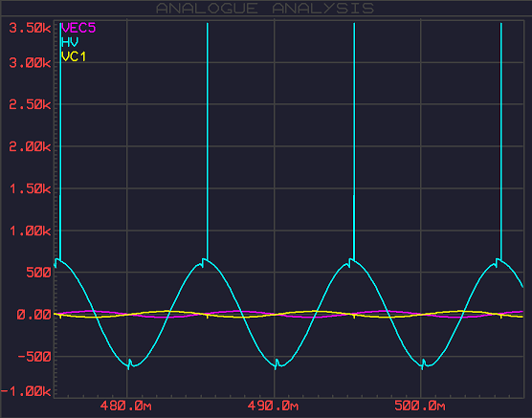Click the 1.00k y-axis label
The height and width of the screenshot is (418, 532).
(30, 231)
